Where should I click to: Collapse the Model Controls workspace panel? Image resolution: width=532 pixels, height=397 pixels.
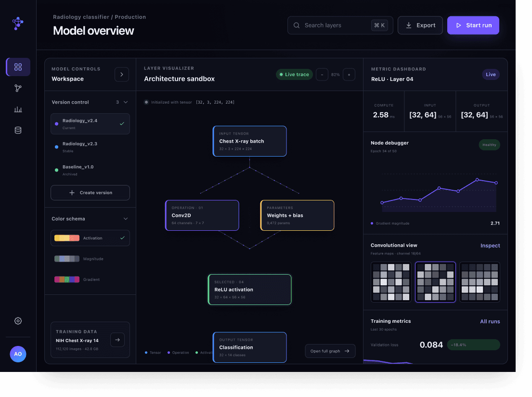121,74
